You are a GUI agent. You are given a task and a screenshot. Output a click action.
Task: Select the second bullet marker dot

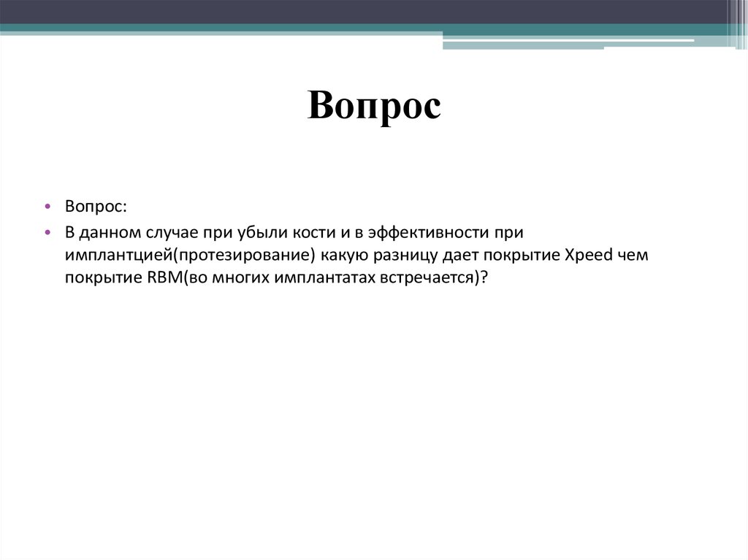click(47, 232)
